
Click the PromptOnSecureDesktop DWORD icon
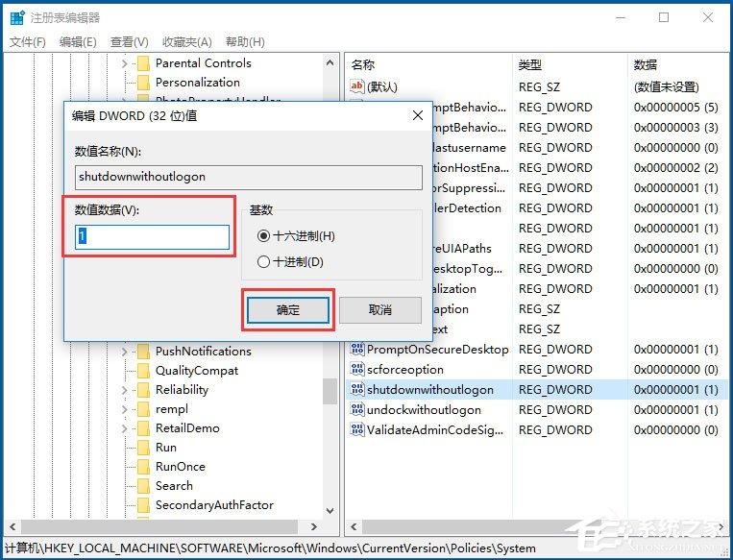coord(357,349)
